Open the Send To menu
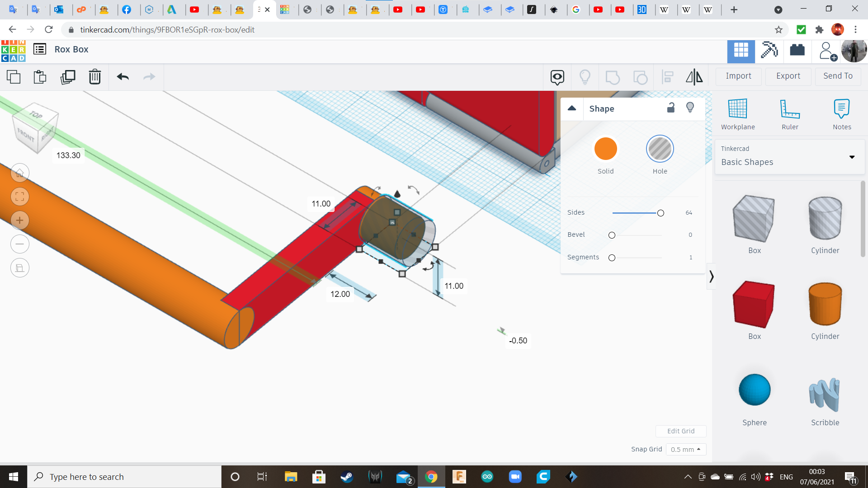 [x=838, y=76]
